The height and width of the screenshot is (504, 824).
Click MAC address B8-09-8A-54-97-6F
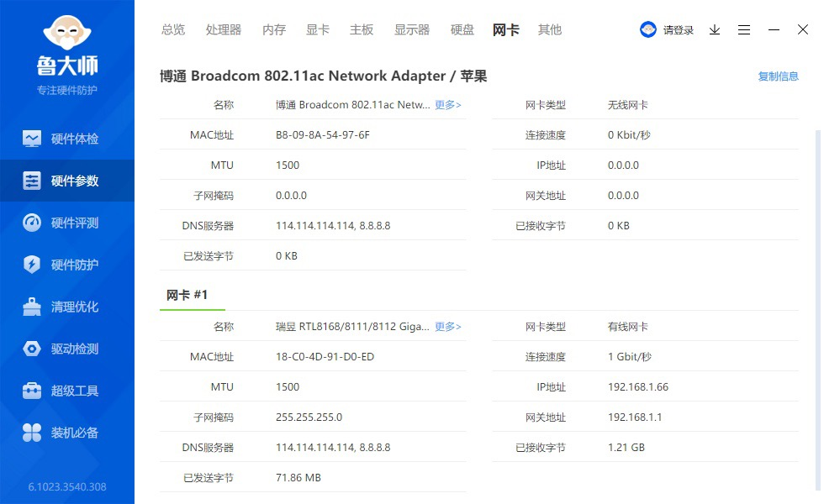(323, 135)
